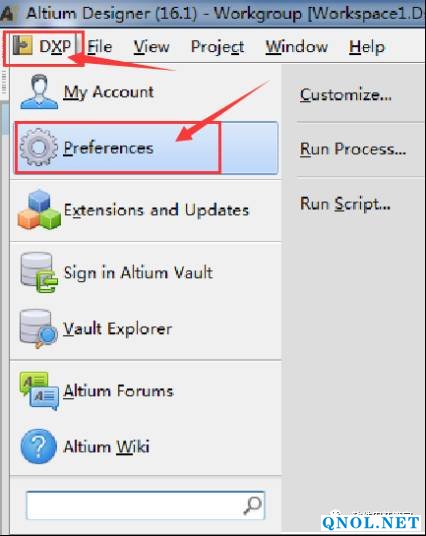Click the Altium Wiki question mark icon

click(x=38, y=446)
